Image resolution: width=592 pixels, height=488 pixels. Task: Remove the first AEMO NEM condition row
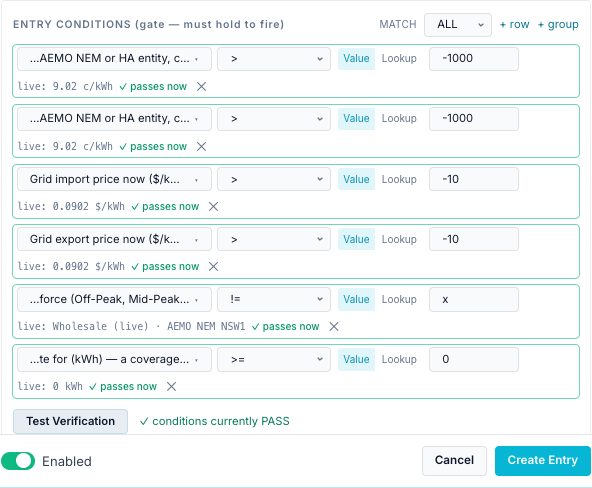pyautogui.click(x=201, y=86)
